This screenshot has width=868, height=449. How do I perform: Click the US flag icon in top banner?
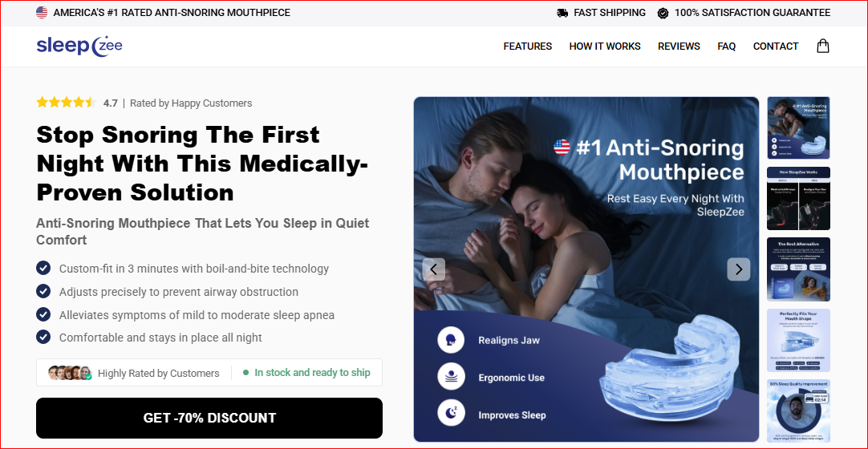coord(42,13)
